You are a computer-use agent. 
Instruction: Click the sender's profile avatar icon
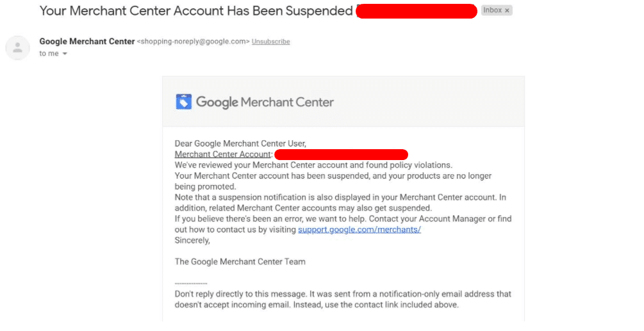click(x=17, y=48)
